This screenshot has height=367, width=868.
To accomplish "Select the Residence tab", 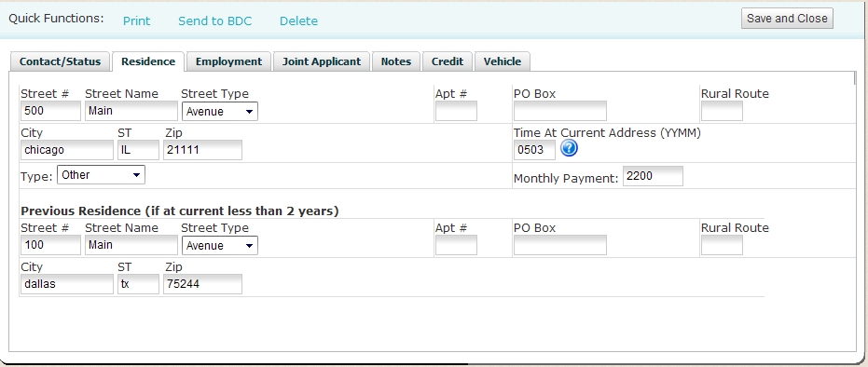I will [x=148, y=61].
